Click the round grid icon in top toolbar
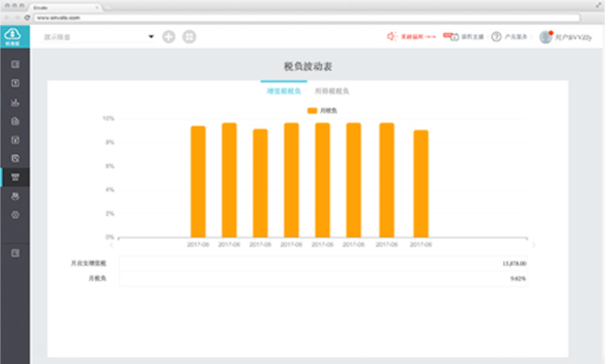This screenshot has height=364, width=605. click(189, 37)
